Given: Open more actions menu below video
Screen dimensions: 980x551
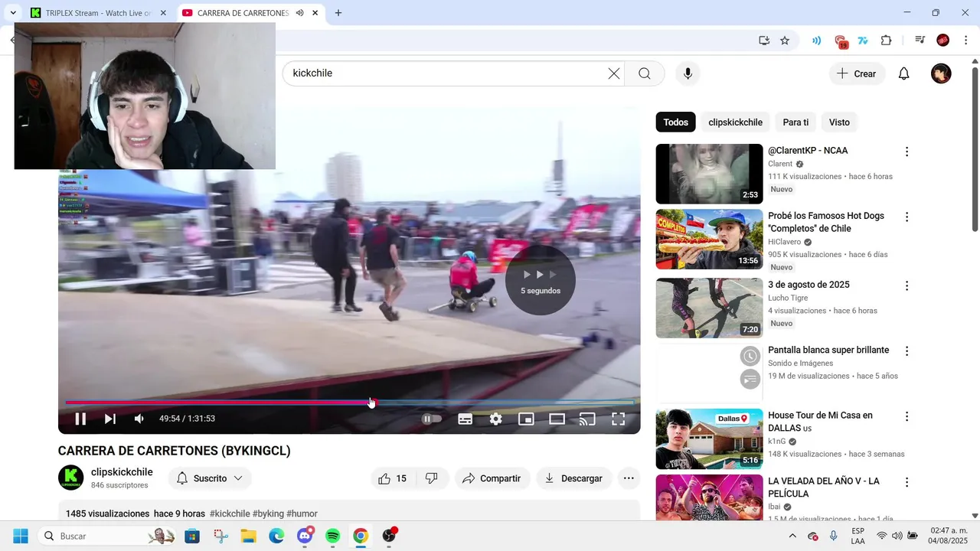Looking at the screenshot, I should tap(629, 478).
